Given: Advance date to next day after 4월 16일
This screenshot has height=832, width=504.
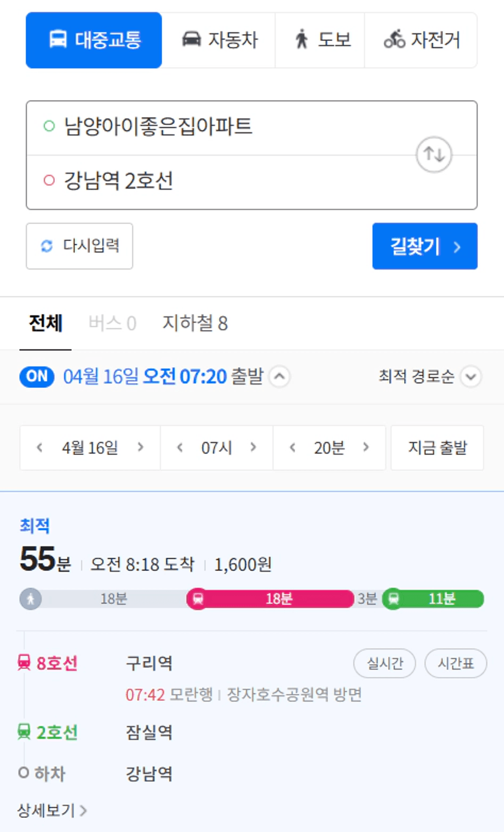Looking at the screenshot, I should tap(140, 448).
